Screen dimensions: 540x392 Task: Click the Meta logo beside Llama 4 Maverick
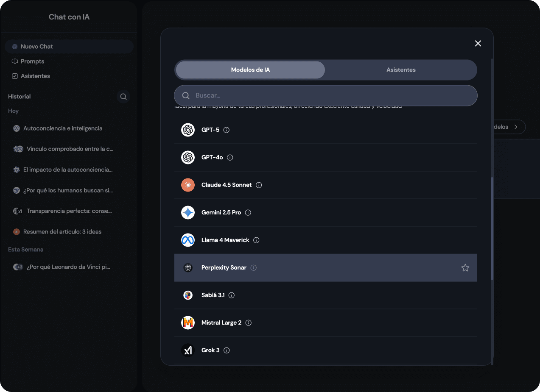click(188, 240)
